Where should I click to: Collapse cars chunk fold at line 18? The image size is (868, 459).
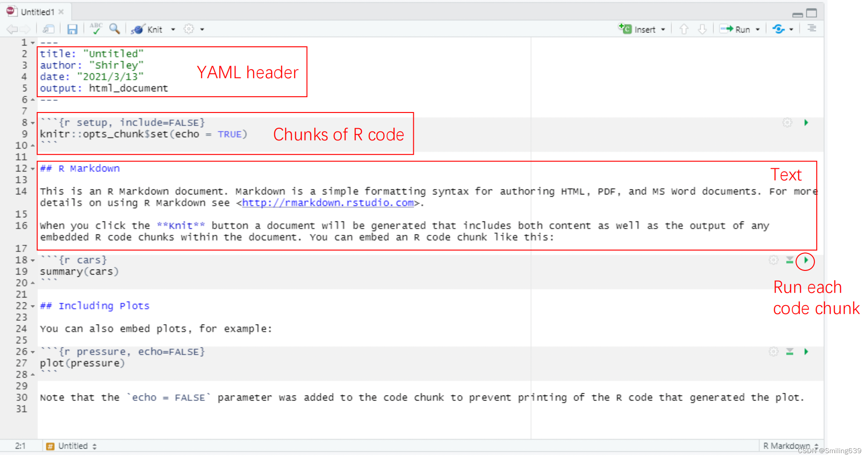point(33,261)
